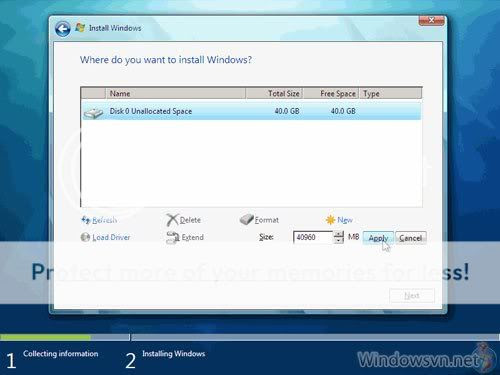This screenshot has height=375, width=500.
Task: Decrease size with the spinner down arrow
Action: pyautogui.click(x=339, y=241)
